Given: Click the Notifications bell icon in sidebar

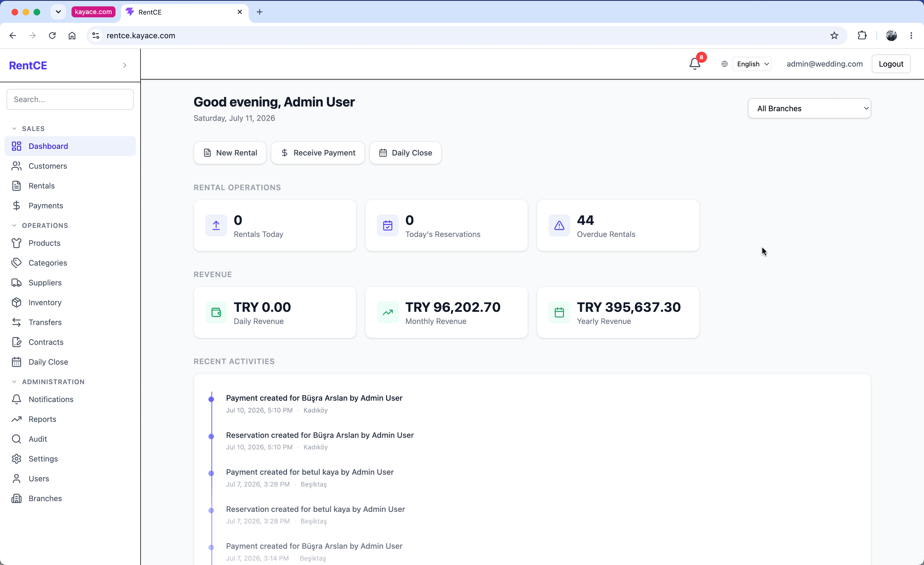Looking at the screenshot, I should point(16,399).
